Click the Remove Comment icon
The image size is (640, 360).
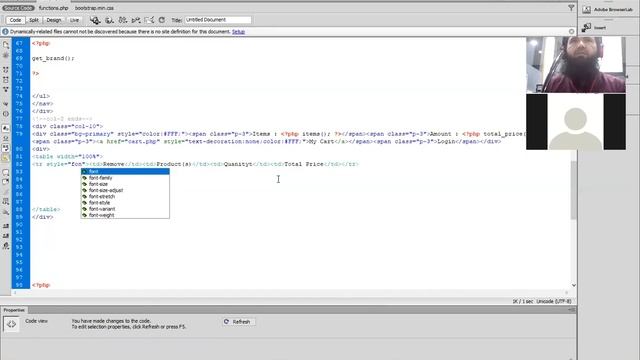pos(6,182)
